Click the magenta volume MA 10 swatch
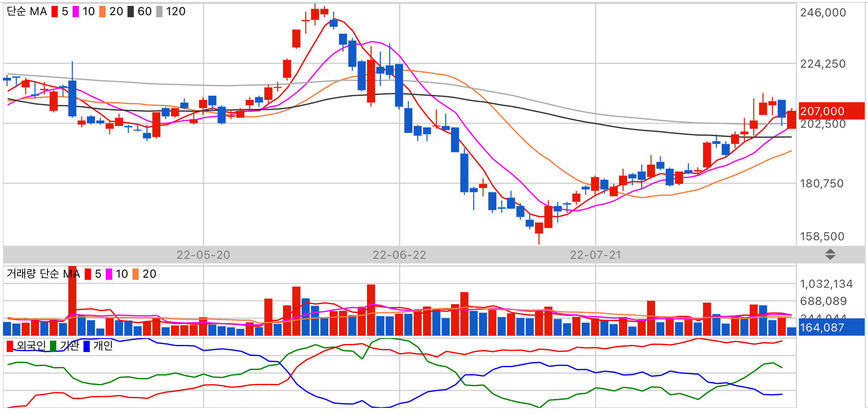 [109, 274]
